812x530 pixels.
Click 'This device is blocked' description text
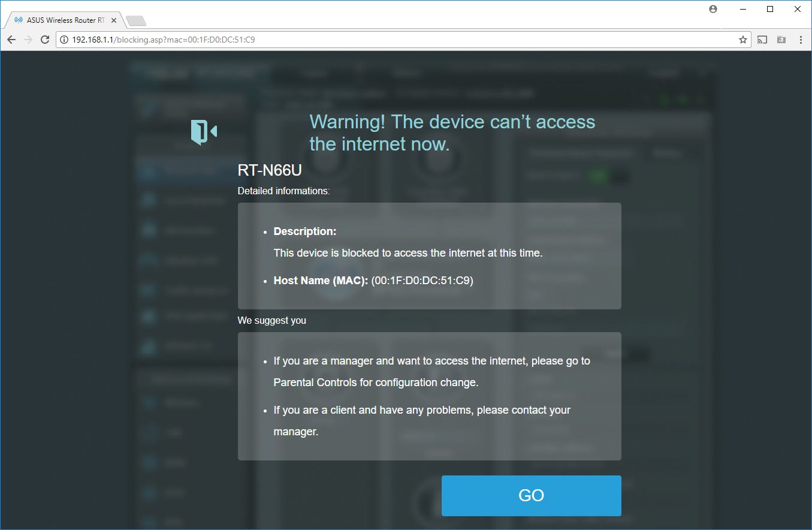point(408,253)
